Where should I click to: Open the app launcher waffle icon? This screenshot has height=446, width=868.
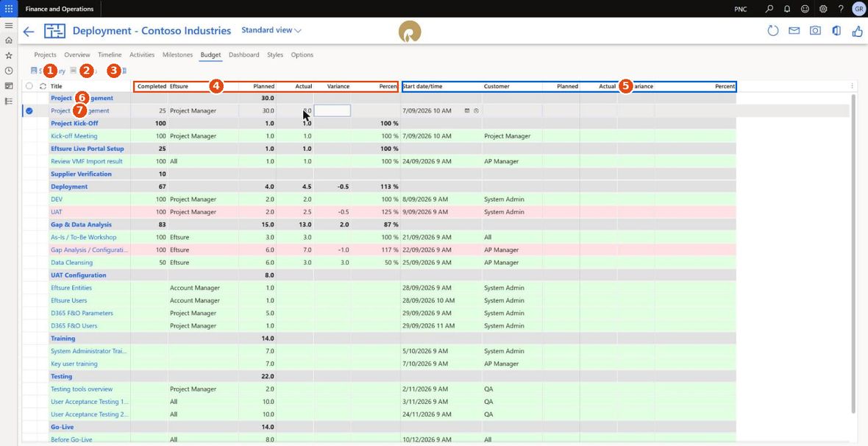[x=8, y=9]
